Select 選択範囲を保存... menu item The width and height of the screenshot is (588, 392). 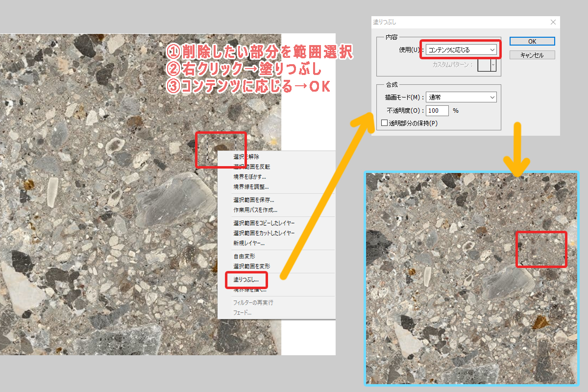click(x=253, y=200)
